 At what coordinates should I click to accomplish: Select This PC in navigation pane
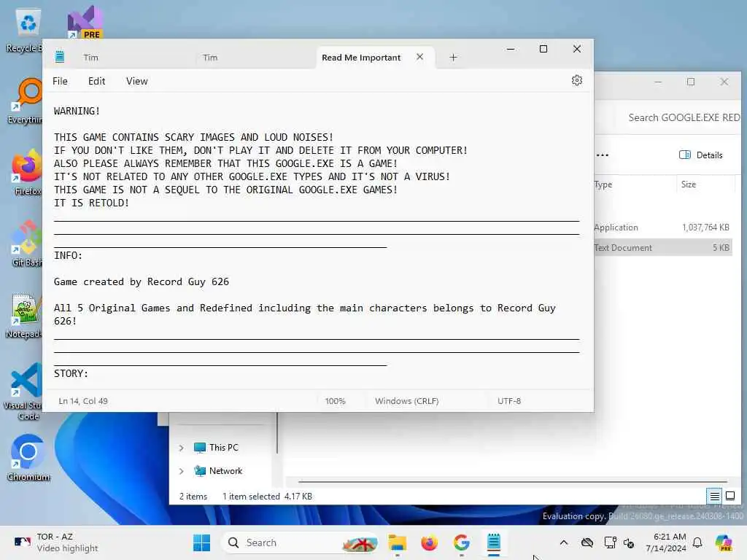click(x=216, y=448)
